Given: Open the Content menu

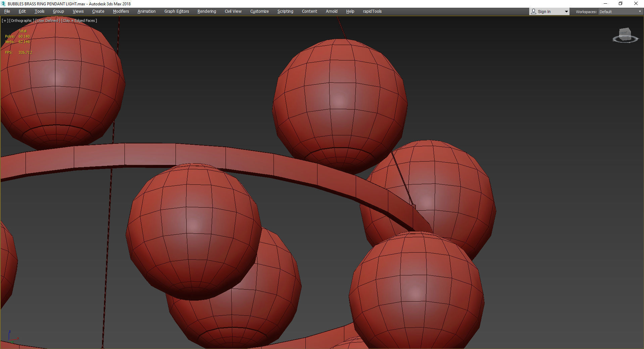Looking at the screenshot, I should click(309, 11).
